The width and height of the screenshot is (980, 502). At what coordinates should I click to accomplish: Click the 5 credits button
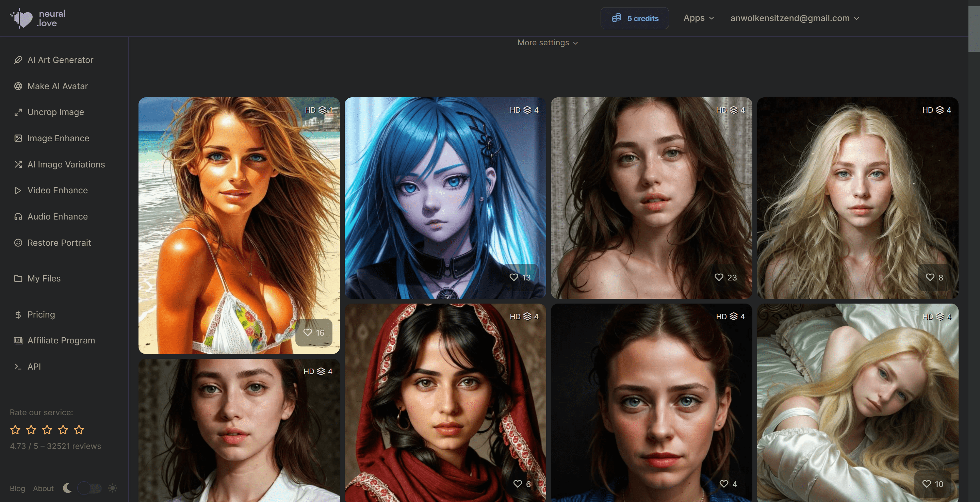[x=634, y=18]
